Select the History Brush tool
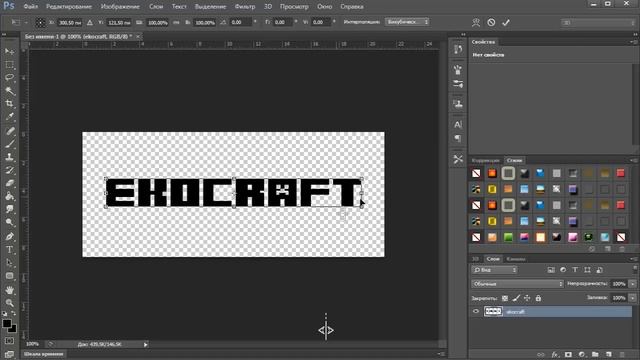Screen dimensions: 640x360 (x=9, y=170)
